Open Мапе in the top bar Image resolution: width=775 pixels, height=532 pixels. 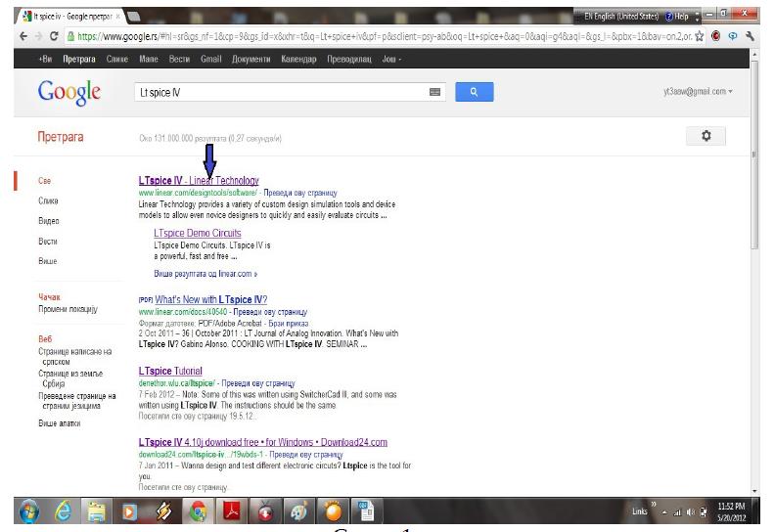(x=149, y=59)
